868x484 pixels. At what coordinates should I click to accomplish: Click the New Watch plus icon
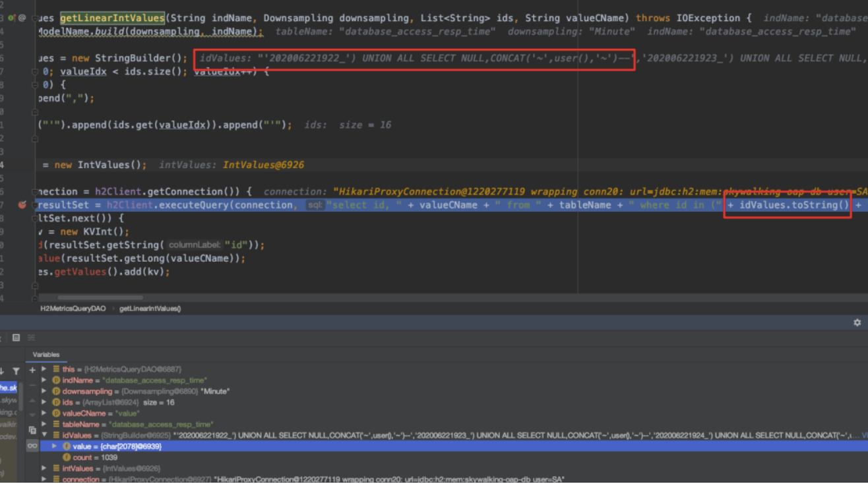click(x=32, y=370)
